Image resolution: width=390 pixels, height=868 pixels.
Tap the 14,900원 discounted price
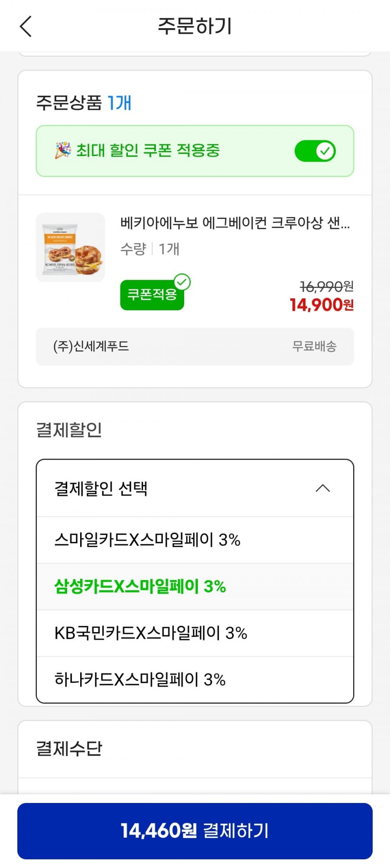tap(322, 305)
